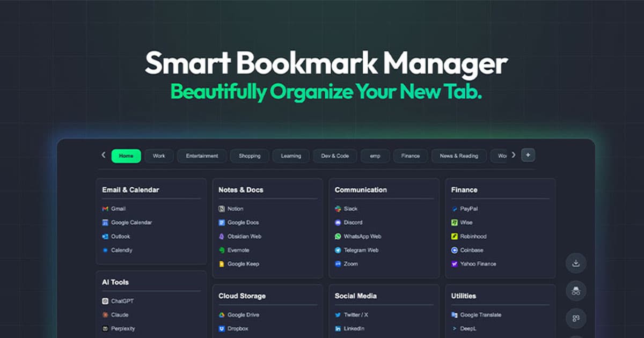Open the Coinbase icon
The width and height of the screenshot is (644, 338).
pos(455,251)
